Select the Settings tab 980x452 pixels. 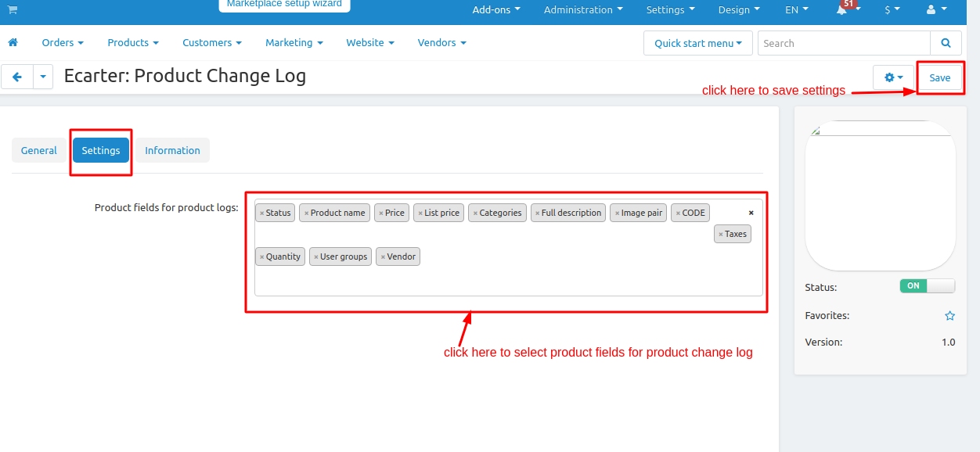(101, 150)
